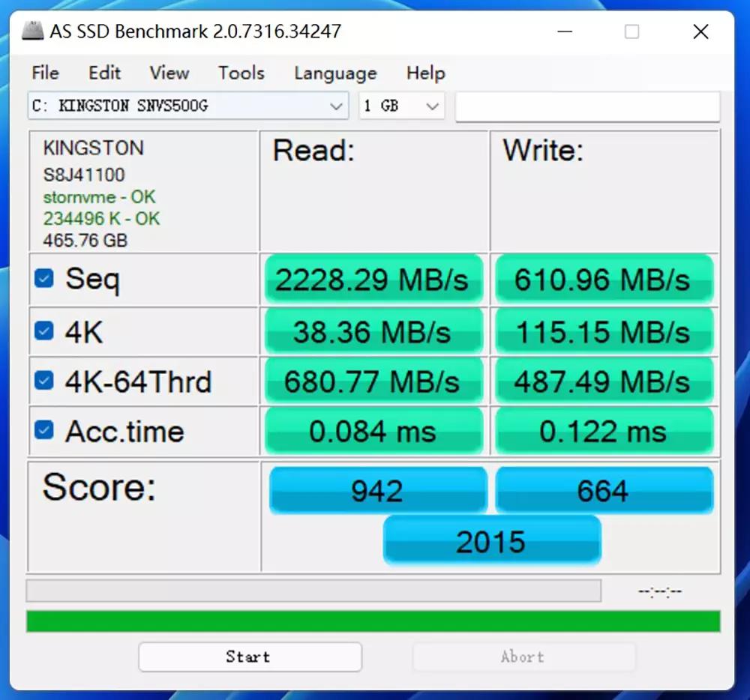Open the View menu
This screenshot has width=750, height=700.
[x=169, y=73]
